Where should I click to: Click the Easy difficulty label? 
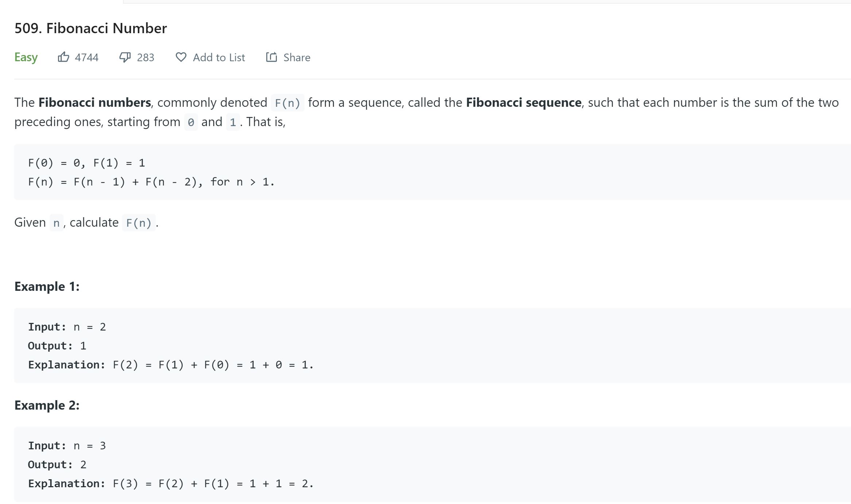(26, 57)
